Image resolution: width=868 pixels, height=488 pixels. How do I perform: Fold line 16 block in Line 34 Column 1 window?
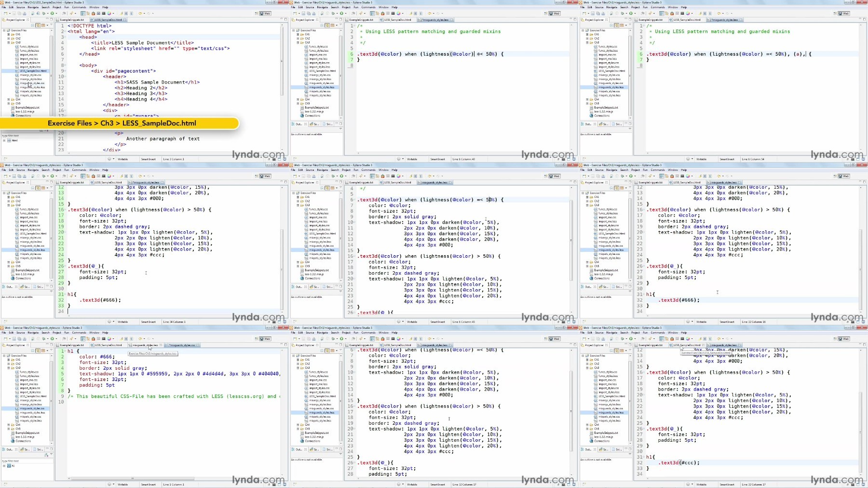point(66,209)
